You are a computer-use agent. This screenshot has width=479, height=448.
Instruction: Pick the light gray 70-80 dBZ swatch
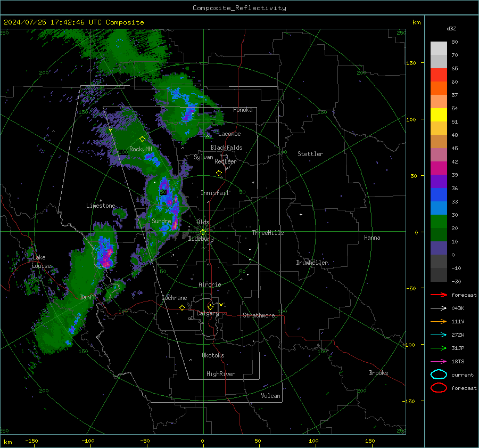[x=439, y=48]
